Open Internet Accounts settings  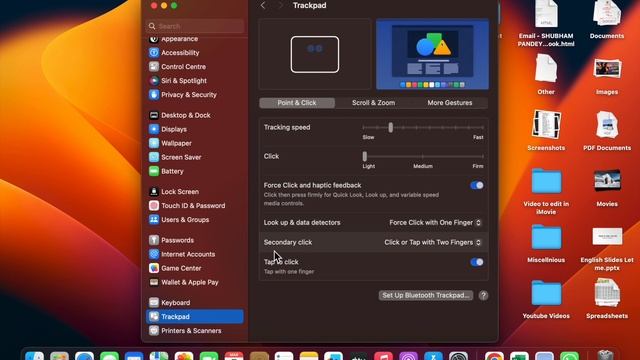[182, 254]
